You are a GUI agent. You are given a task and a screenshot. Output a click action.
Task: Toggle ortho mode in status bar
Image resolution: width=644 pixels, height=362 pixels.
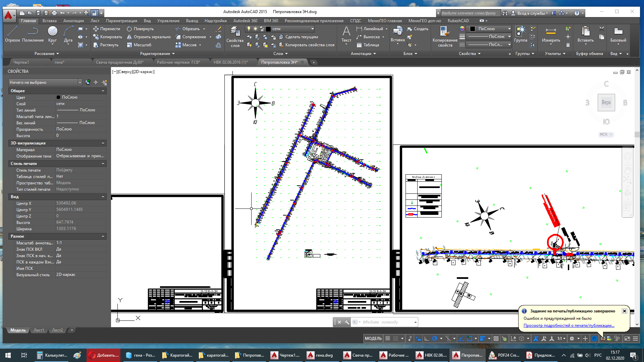[x=426, y=339]
